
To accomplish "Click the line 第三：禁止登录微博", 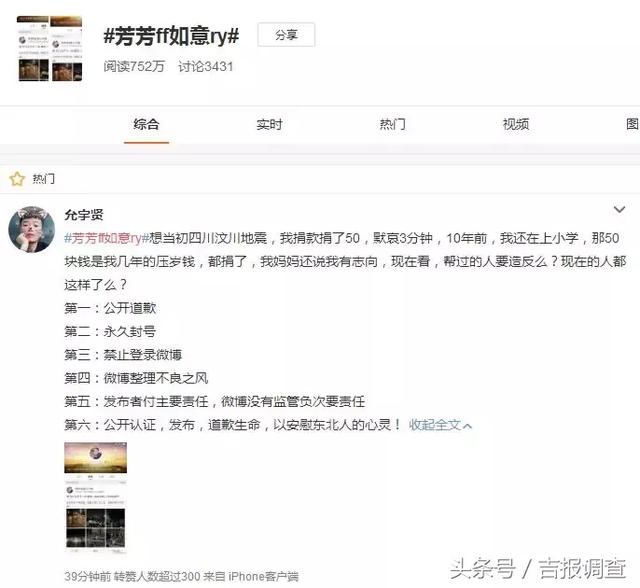I will point(123,355).
